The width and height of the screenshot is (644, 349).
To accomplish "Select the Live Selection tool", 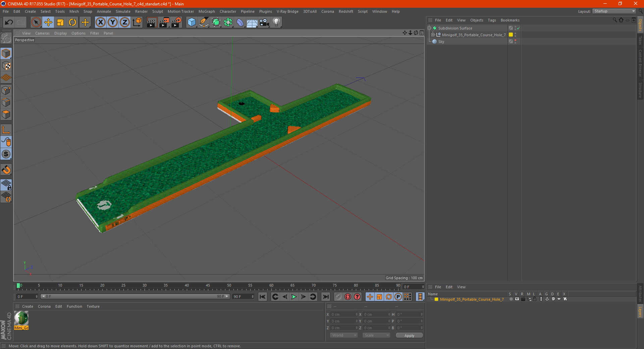I will click(x=36, y=22).
